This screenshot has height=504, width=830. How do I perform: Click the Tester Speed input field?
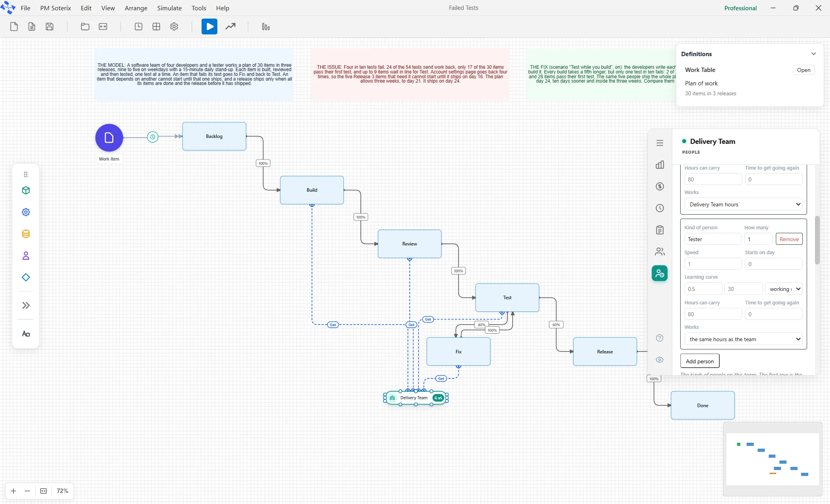(x=713, y=264)
